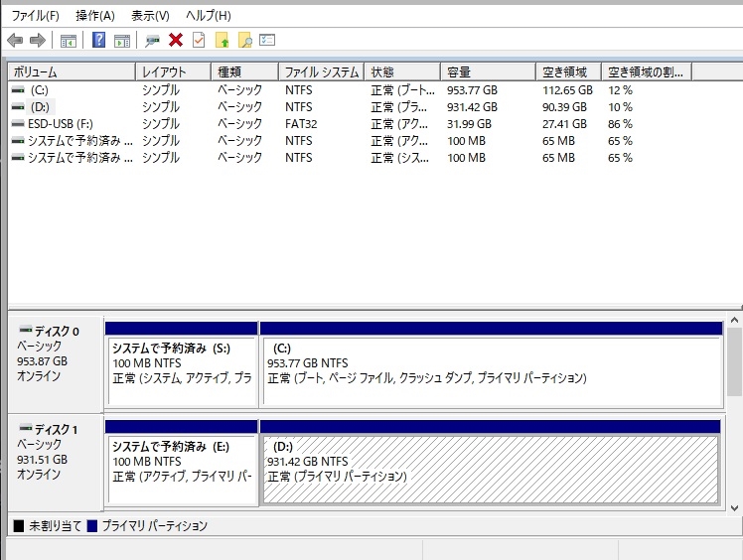Click the drive icon beside ESD-USB (F:)
The height and width of the screenshot is (560, 743).
click(x=18, y=124)
